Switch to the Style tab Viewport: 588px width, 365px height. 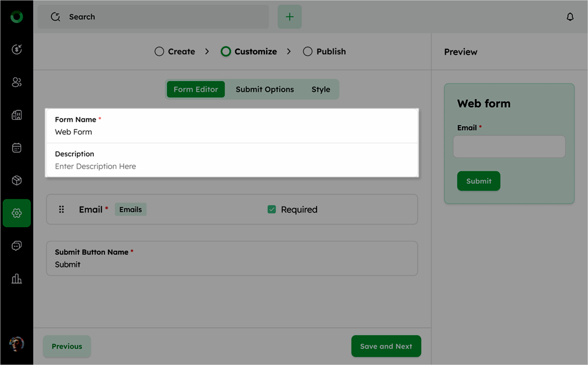[321, 90]
